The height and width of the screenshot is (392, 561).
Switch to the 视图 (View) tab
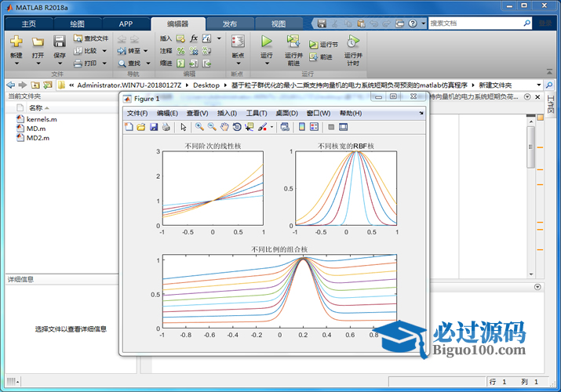[279, 24]
